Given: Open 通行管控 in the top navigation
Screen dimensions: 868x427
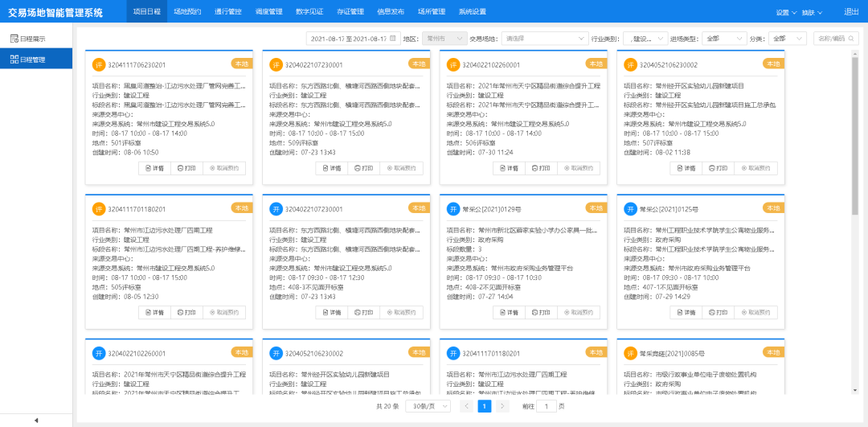Looking at the screenshot, I should 228,11.
